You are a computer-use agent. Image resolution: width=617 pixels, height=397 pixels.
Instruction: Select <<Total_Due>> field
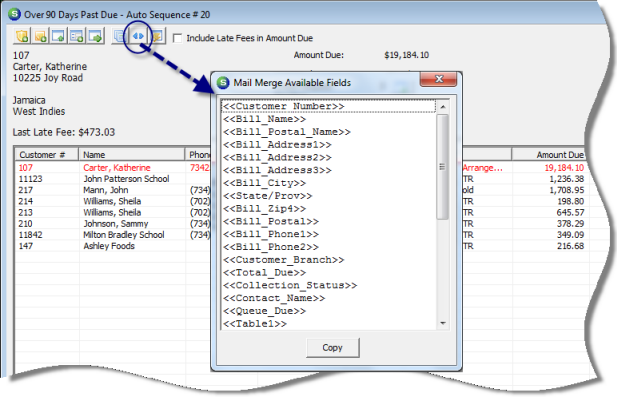click(329, 272)
